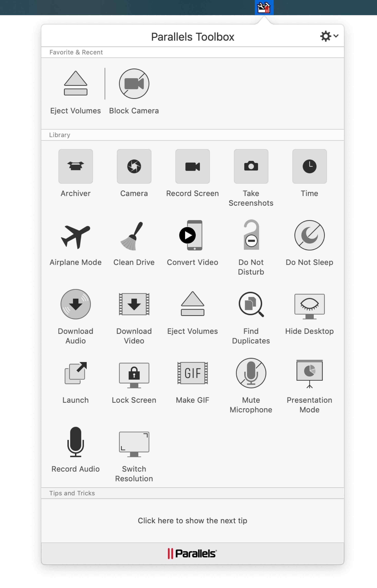377x588 pixels.
Task: Open Take Screenshots tool
Action: pos(251,166)
